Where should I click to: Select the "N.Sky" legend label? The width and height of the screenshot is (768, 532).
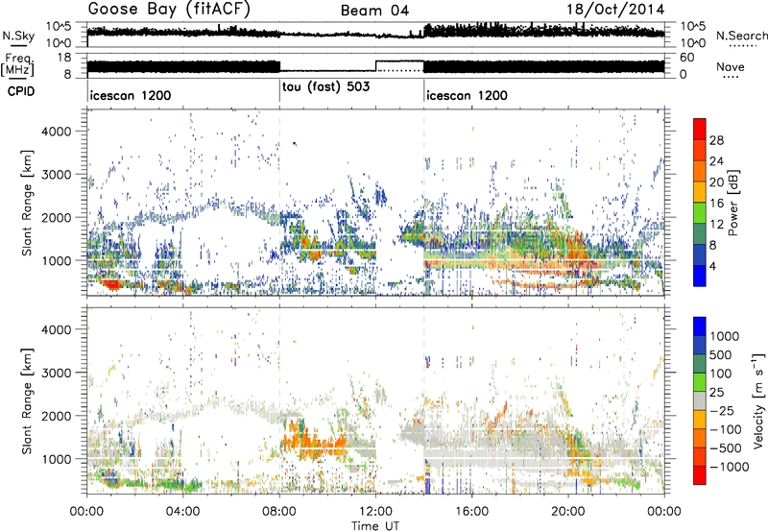(18, 36)
